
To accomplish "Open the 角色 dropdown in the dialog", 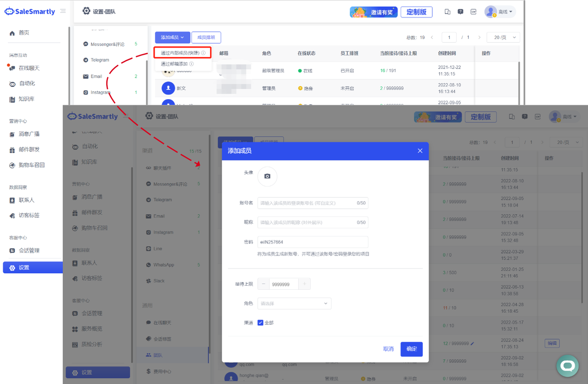I will pyautogui.click(x=294, y=303).
